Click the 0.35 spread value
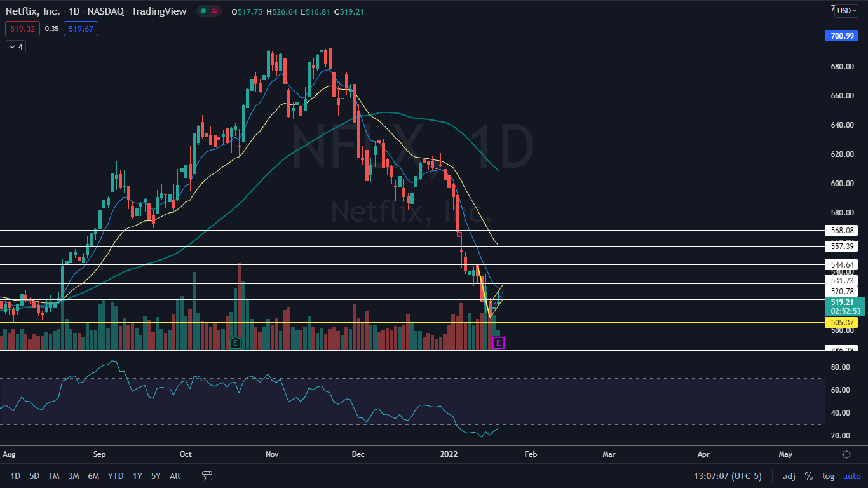Image resolution: width=868 pixels, height=488 pixels. [52, 28]
